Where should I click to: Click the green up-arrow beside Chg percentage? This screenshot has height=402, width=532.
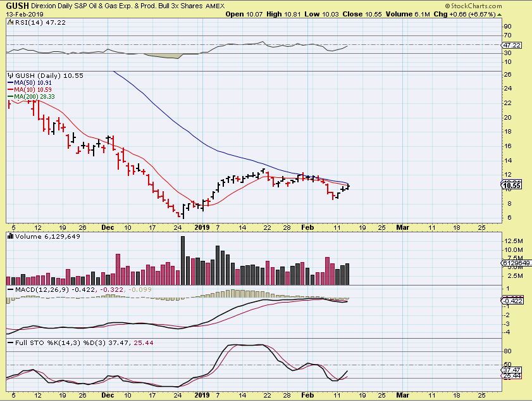click(500, 15)
